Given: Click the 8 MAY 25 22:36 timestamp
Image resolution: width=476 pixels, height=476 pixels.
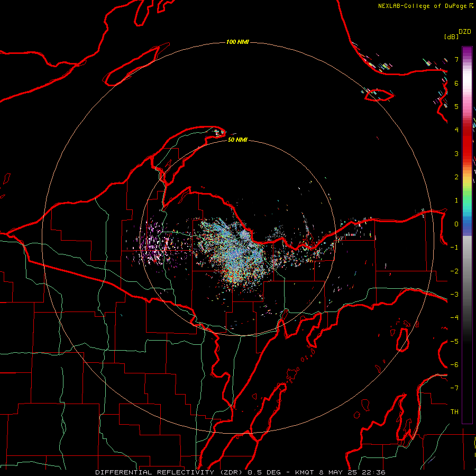Looking at the screenshot, I should 352,472.
